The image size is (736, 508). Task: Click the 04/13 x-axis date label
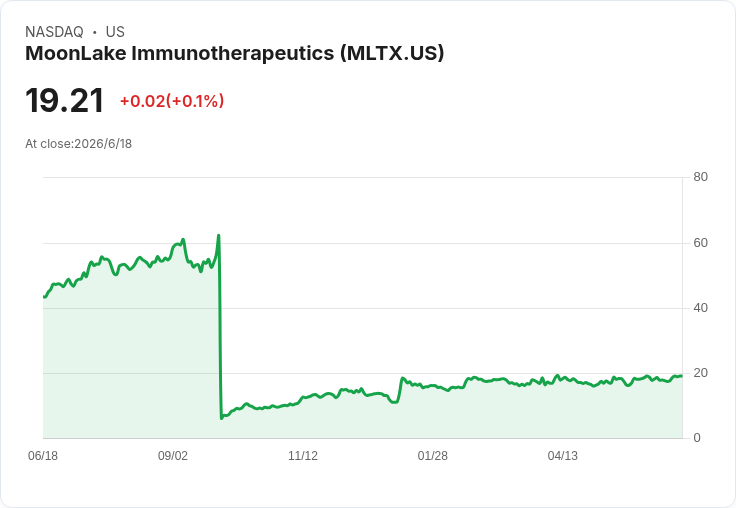coord(563,455)
